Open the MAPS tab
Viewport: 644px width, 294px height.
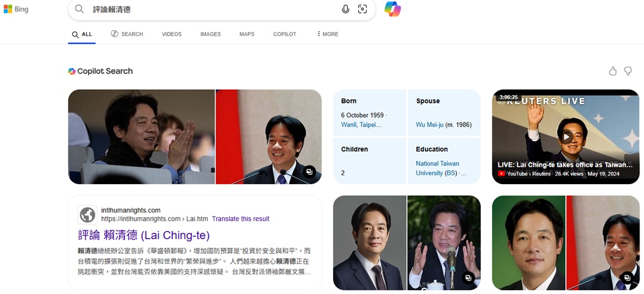[247, 34]
